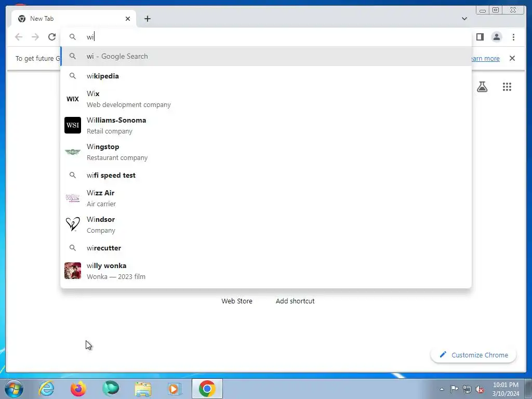Open the Action Center flag icon
This screenshot has height=399, width=532.
(454, 389)
